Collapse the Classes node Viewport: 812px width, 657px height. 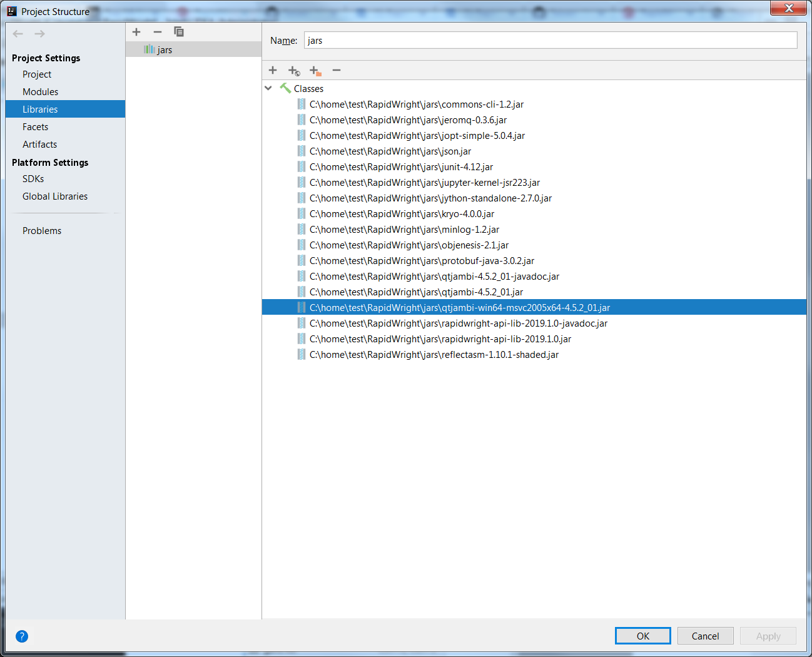coord(268,88)
